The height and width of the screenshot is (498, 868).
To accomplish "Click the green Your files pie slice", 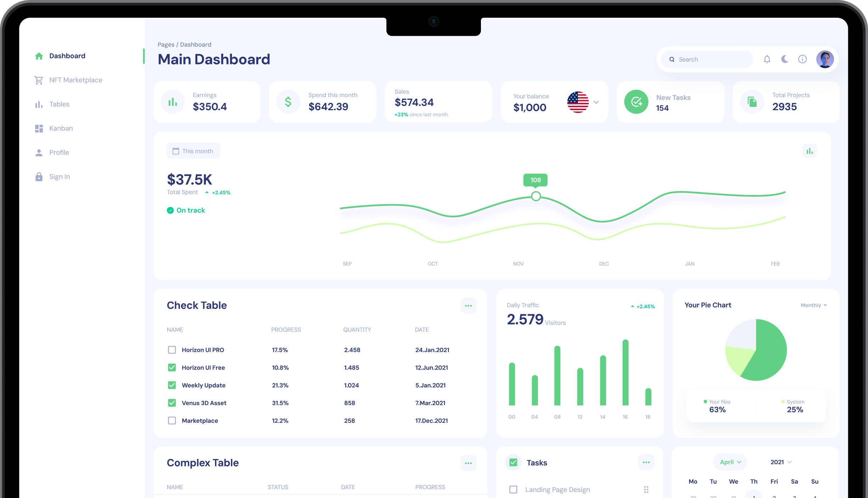I will [769, 350].
